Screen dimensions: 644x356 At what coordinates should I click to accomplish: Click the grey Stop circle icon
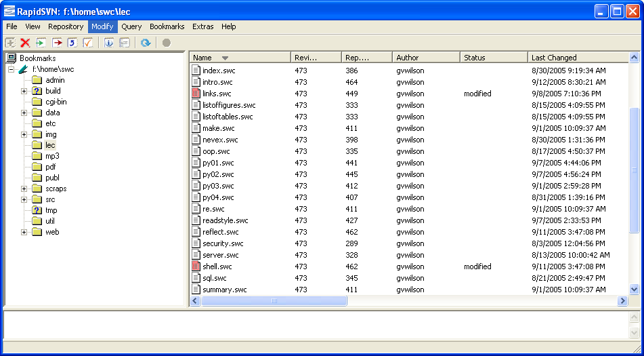pyautogui.click(x=166, y=43)
